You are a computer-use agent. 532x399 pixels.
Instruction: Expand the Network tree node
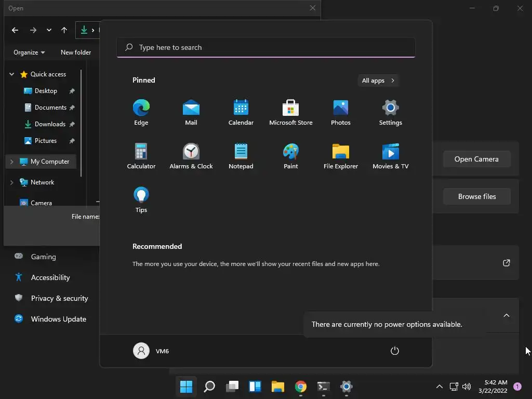[x=11, y=182]
